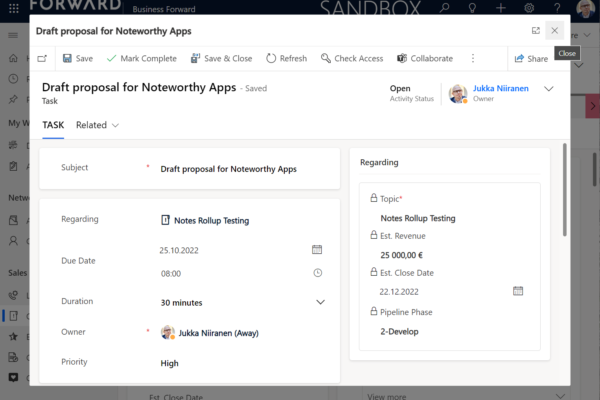Click the Subject input field
The height and width of the screenshot is (400, 600).
240,169
